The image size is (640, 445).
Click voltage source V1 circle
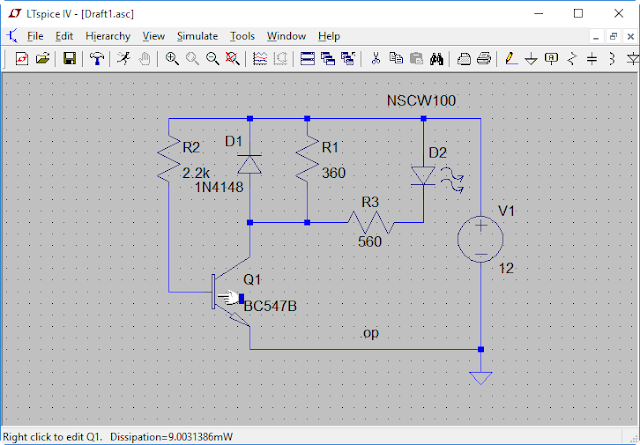click(x=480, y=240)
